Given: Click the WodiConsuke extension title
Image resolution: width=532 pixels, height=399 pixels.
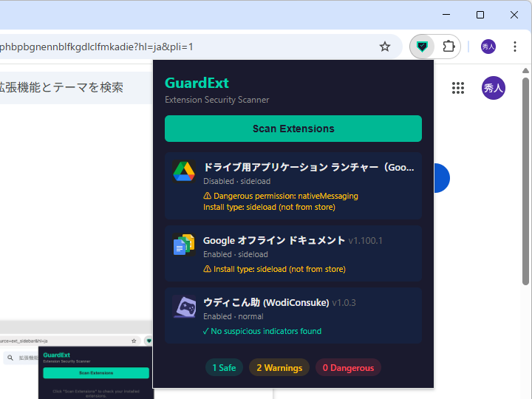Looking at the screenshot, I should tap(266, 303).
